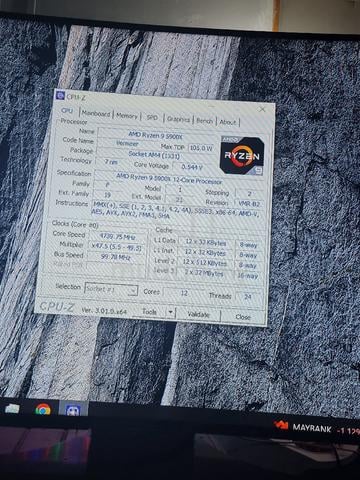Click the Ext. Model value 21

(179, 199)
